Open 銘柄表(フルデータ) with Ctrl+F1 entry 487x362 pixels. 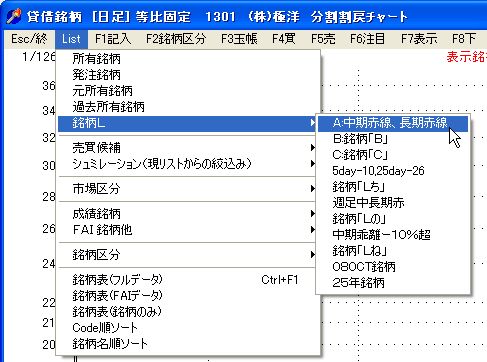click(x=188, y=279)
